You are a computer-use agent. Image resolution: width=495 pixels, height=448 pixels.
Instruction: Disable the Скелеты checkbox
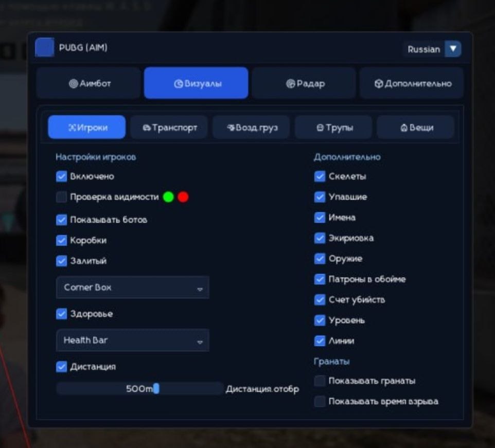pos(320,176)
